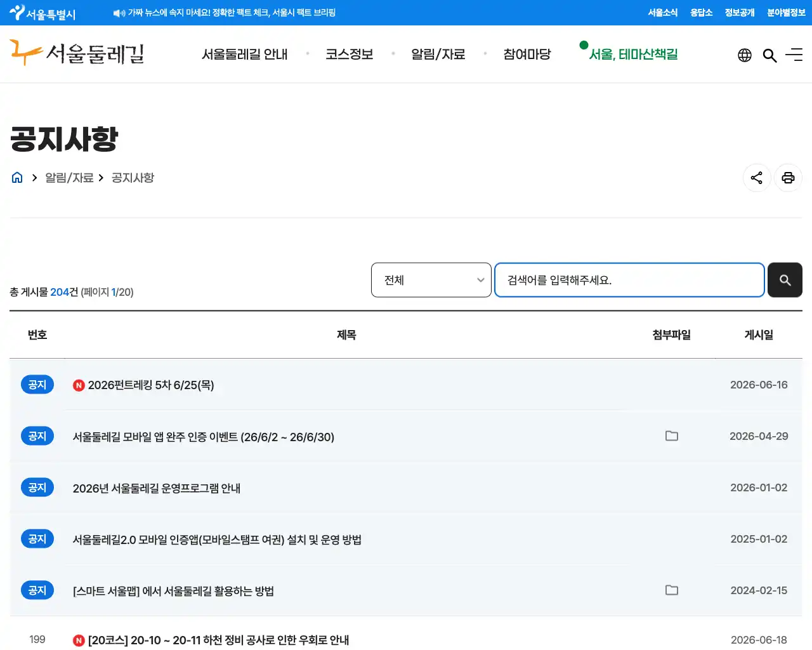Open 알림/자료 menu
This screenshot has height=650, width=812.
pos(438,55)
